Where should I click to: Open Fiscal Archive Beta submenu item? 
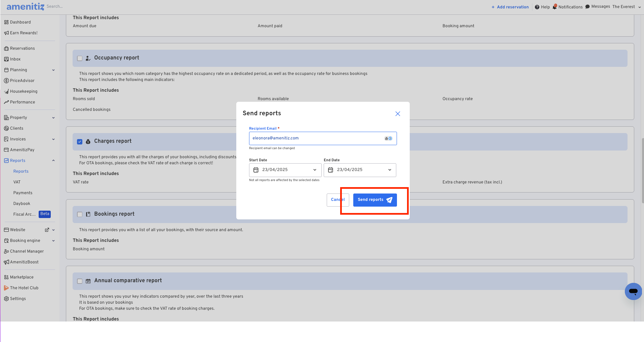point(32,214)
